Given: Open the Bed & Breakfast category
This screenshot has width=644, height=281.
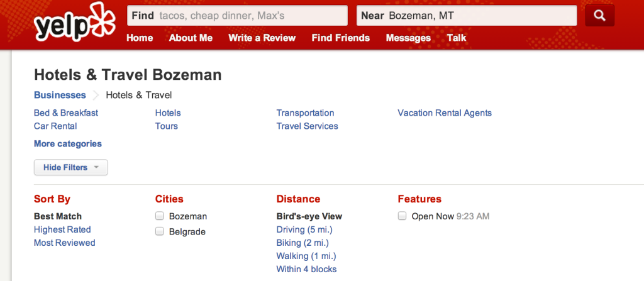Looking at the screenshot, I should (66, 113).
